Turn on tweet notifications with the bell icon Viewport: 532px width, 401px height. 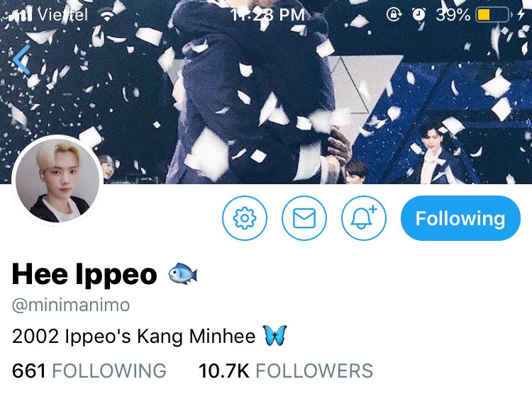363,218
